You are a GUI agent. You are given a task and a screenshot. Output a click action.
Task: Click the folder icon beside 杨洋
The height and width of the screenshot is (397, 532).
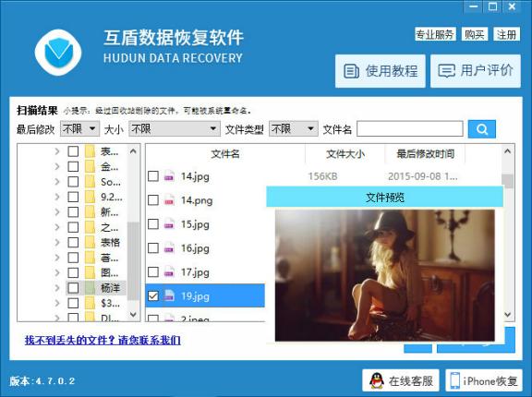pyautogui.click(x=90, y=288)
